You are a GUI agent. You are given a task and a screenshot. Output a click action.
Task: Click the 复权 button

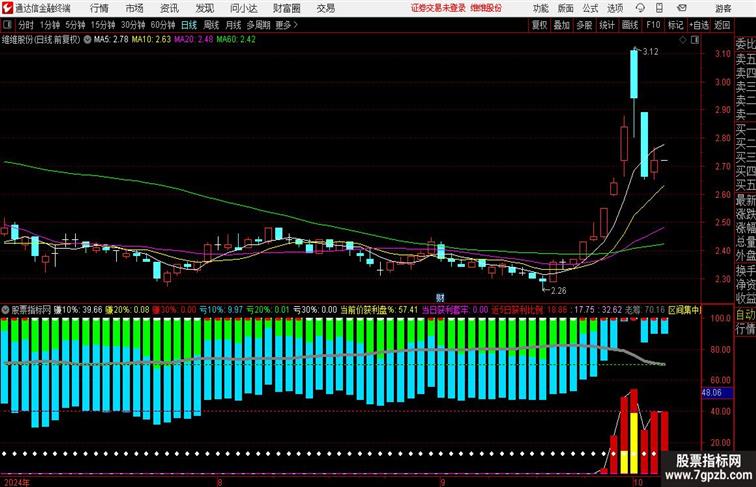tap(539, 25)
